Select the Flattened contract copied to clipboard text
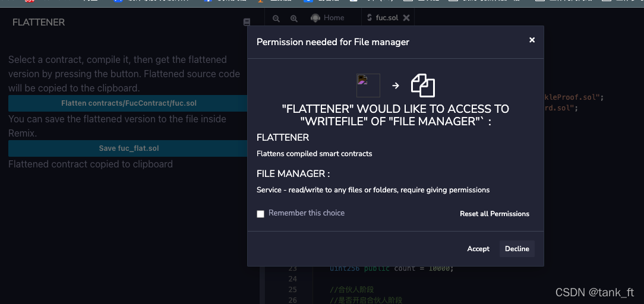The height and width of the screenshot is (304, 644). click(x=90, y=164)
